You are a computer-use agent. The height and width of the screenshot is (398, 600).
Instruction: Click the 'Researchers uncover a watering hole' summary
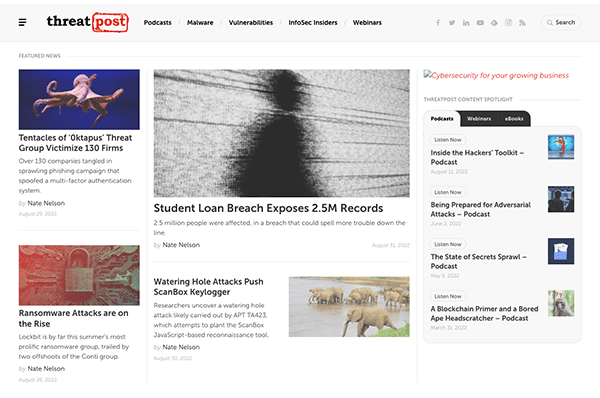click(211, 320)
